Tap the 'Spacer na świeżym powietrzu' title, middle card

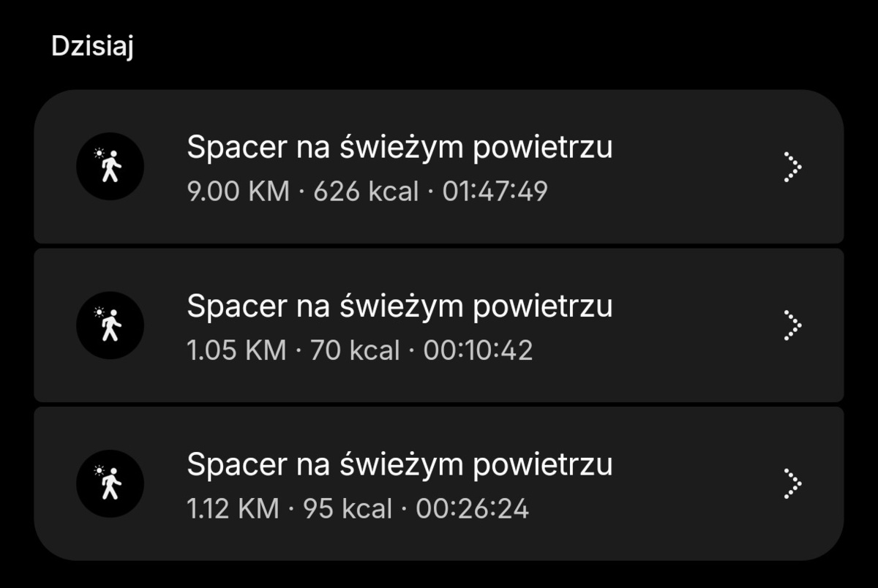click(x=400, y=306)
